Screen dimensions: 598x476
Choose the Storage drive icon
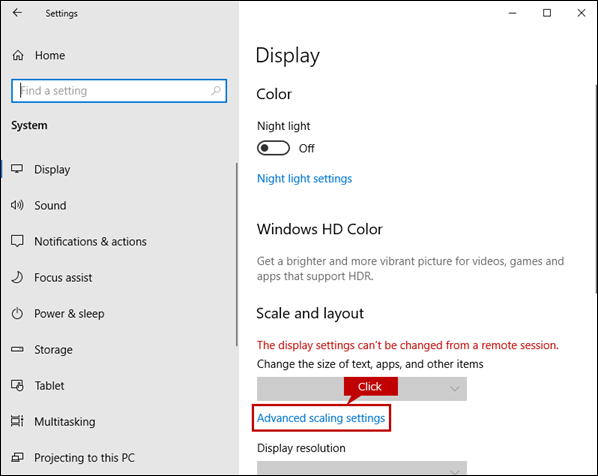17,349
